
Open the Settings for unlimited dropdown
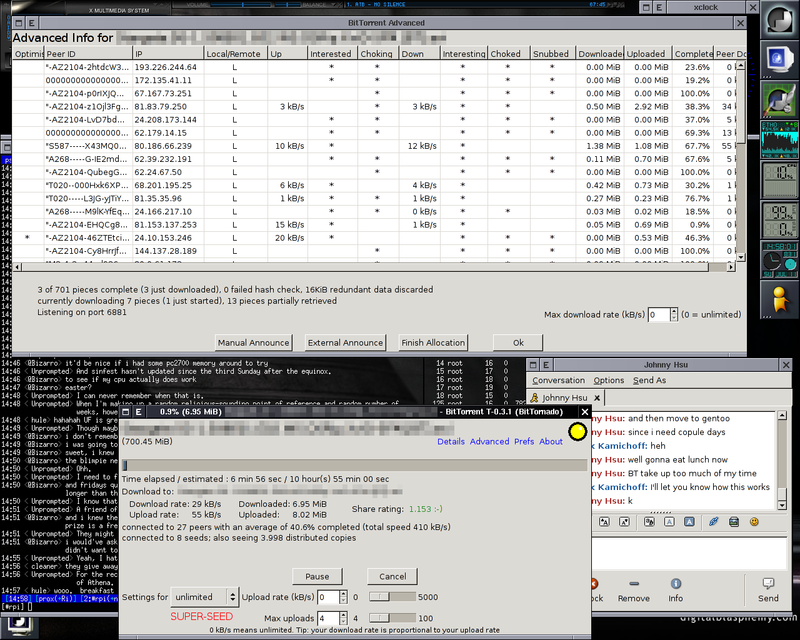[x=204, y=597]
